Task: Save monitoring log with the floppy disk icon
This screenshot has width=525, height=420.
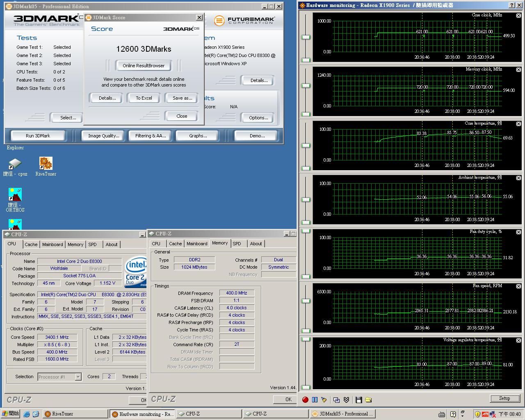Action: tap(359, 399)
